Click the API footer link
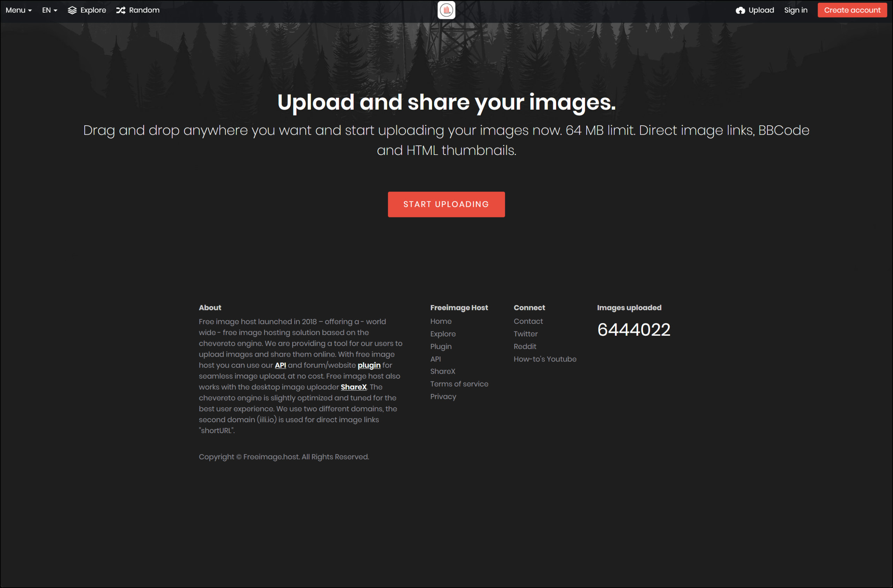Screen dimensions: 893x588 click(436, 359)
